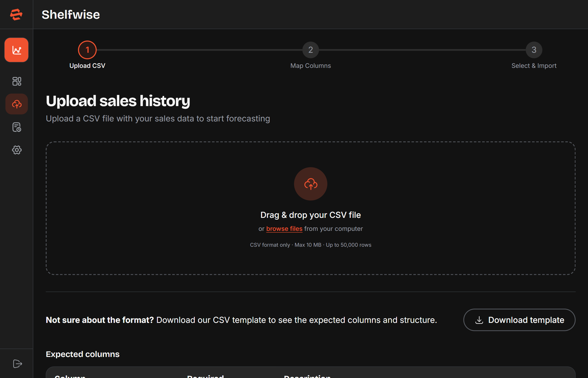588x378 pixels.
Task: Click the Shelfwise title text
Action: click(x=71, y=15)
